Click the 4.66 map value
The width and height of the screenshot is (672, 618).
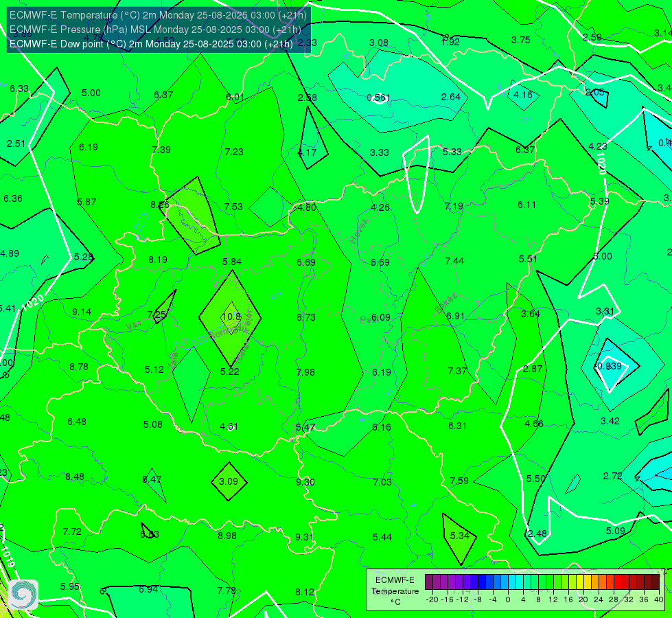tap(534, 424)
